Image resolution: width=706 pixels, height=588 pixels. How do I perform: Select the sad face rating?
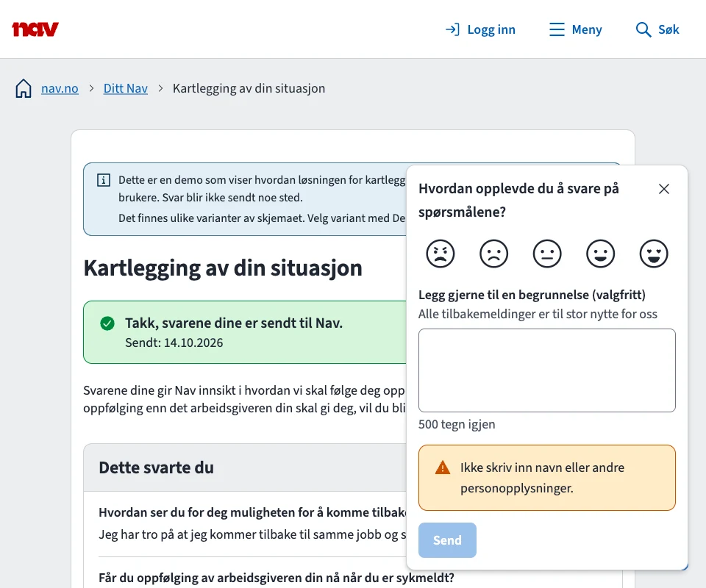click(x=494, y=254)
